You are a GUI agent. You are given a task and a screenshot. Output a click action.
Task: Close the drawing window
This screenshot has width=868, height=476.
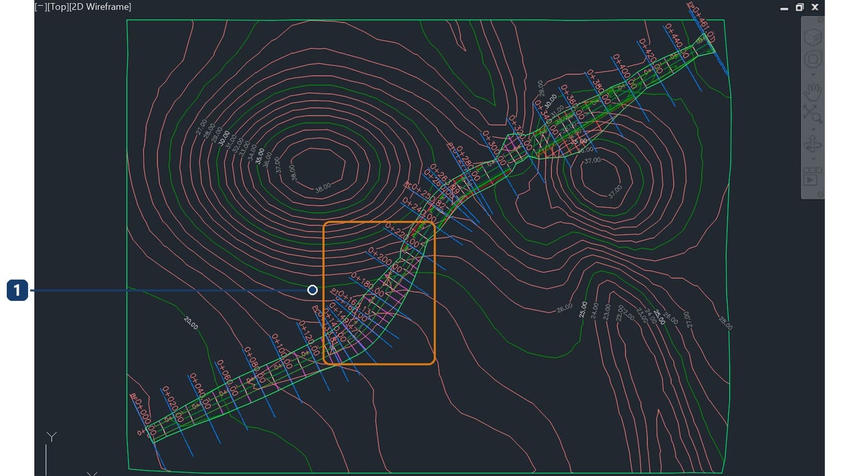815,7
